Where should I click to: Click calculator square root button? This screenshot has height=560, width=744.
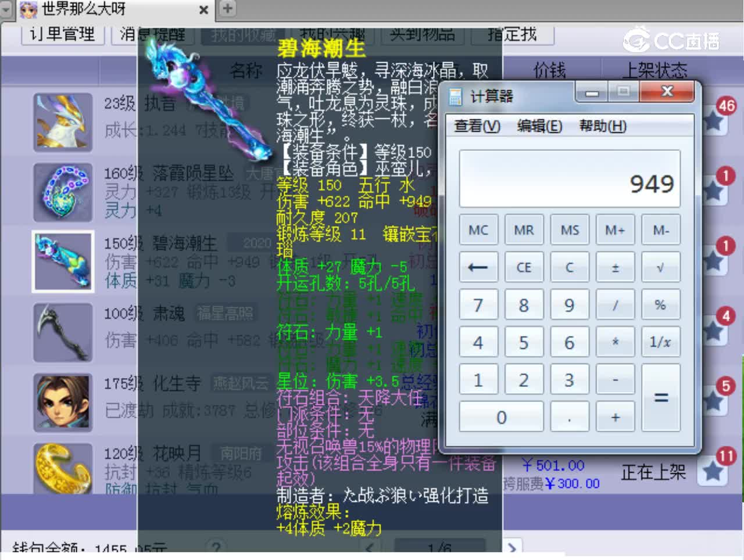(x=661, y=267)
